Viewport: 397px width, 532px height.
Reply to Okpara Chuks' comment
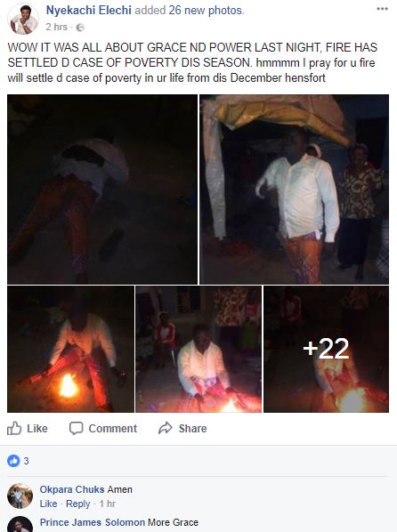pos(77,504)
